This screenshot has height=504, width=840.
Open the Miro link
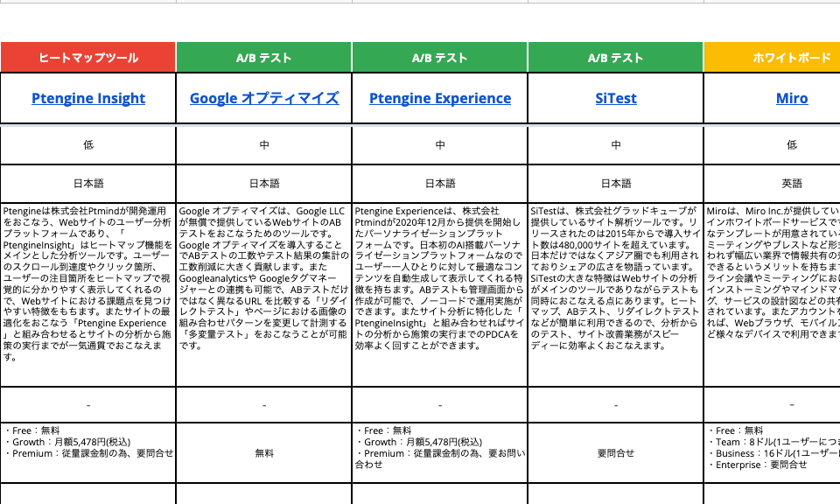[791, 98]
